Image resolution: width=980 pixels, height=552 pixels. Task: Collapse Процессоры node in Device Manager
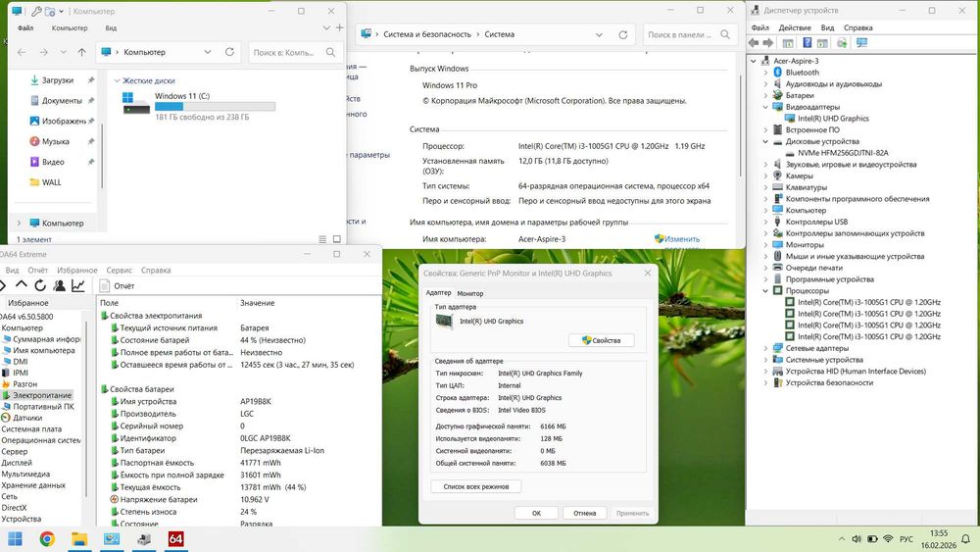(x=765, y=290)
